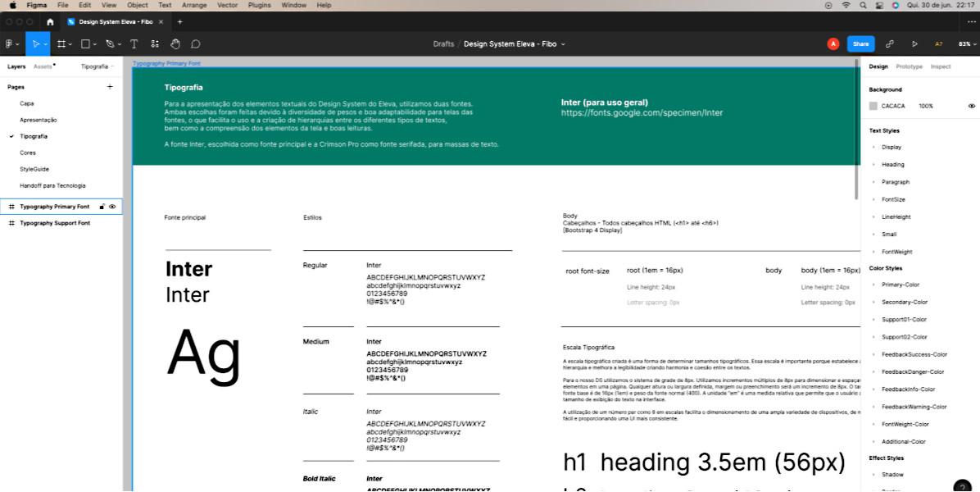Toggle visibility of Typography Primary Font layer
The image size is (980, 492).
pyautogui.click(x=112, y=207)
